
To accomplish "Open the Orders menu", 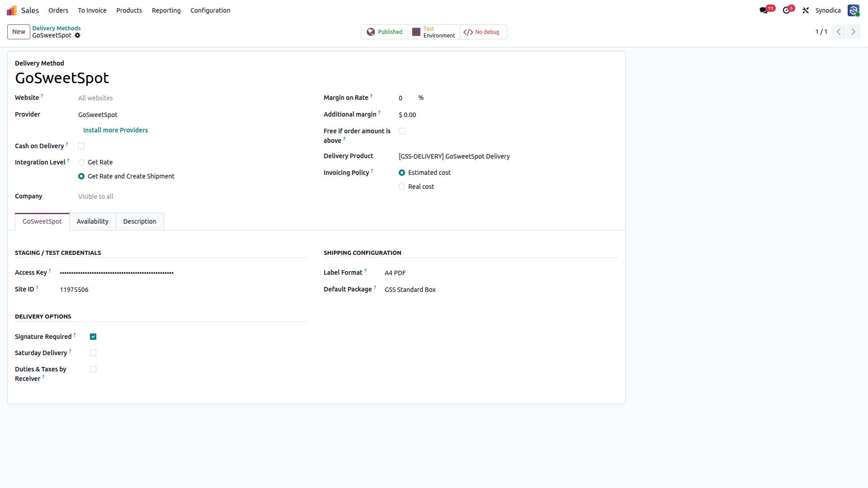I will click(x=58, y=10).
